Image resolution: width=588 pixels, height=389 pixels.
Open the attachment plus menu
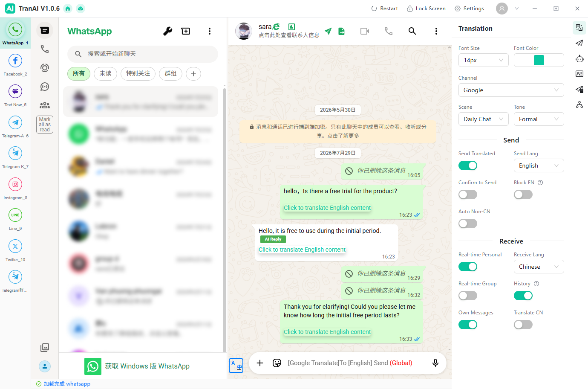(260, 363)
